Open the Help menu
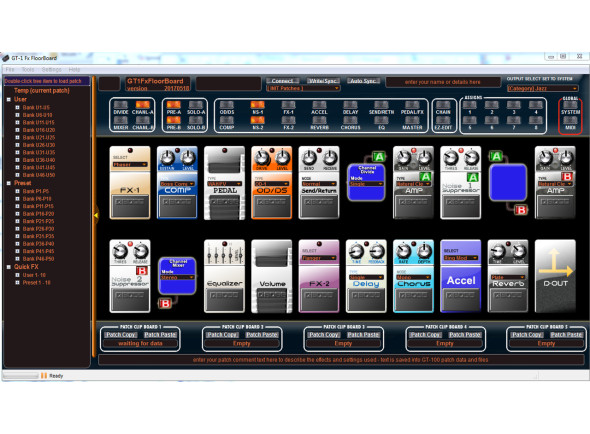Viewport: 590px width, 434px height. pyautogui.click(x=74, y=70)
